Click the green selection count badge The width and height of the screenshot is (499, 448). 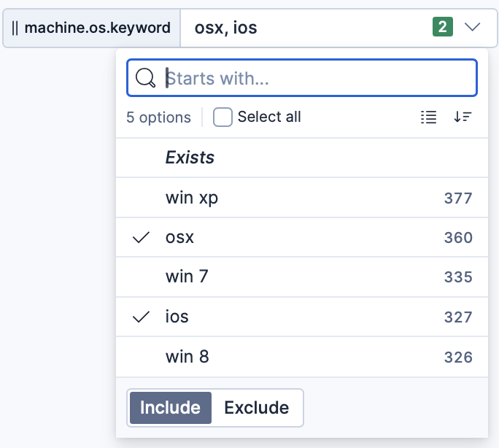[x=443, y=28]
